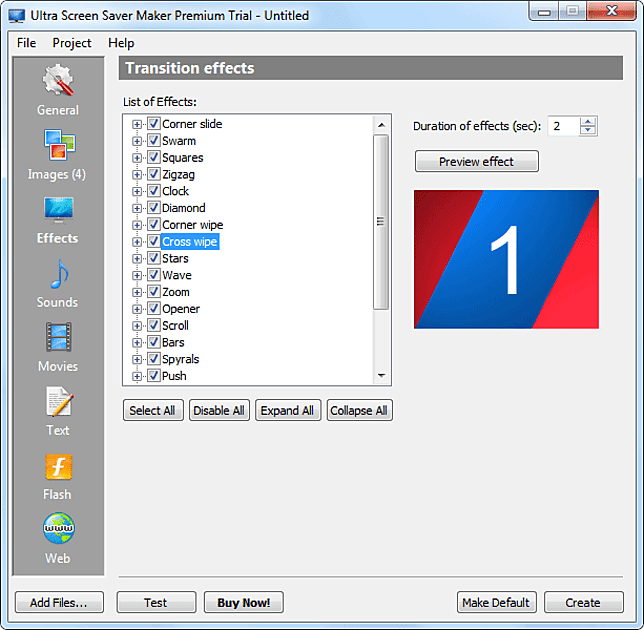
Task: Toggle the Cross wipe checkbox
Action: tap(154, 241)
